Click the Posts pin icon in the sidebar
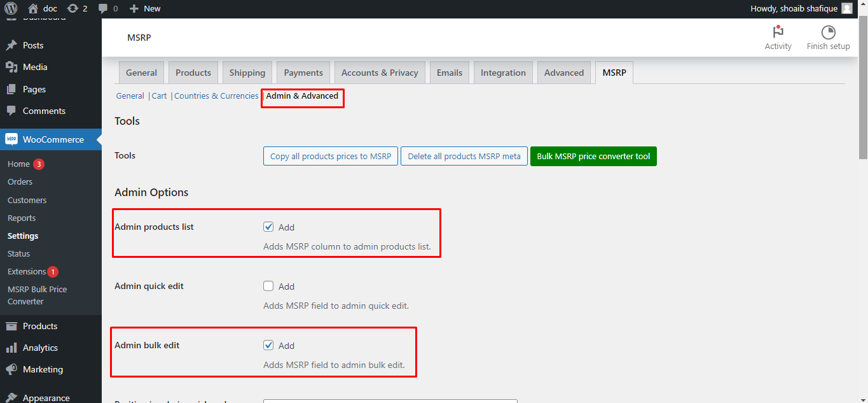The image size is (868, 403). pos(11,45)
